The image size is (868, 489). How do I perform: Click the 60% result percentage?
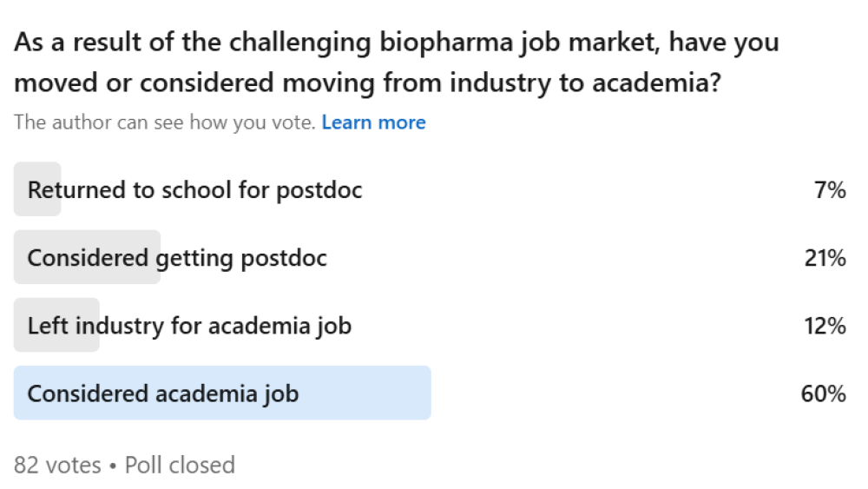[823, 393]
